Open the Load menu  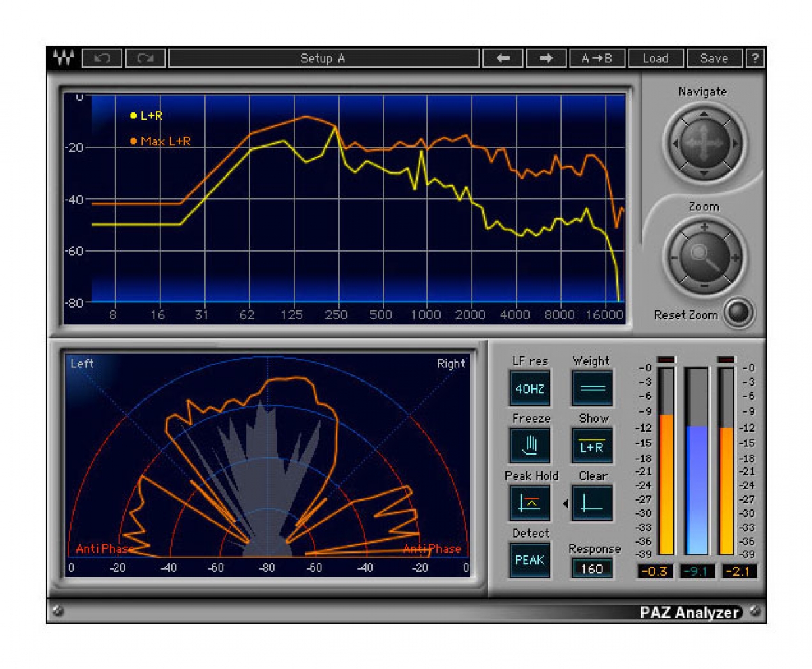(655, 58)
